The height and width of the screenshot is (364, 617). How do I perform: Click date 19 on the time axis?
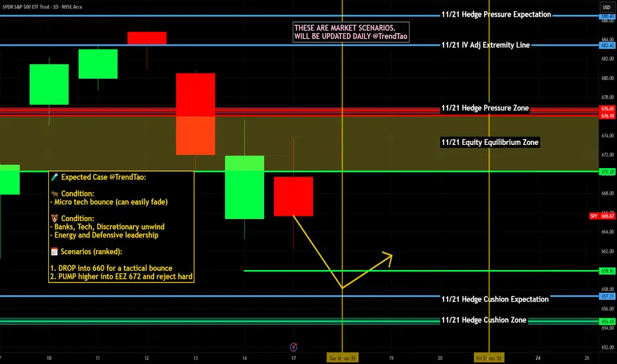[391, 358]
